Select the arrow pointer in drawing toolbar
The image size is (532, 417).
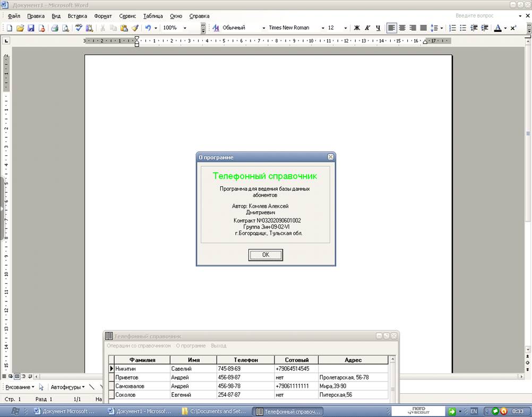tap(41, 387)
